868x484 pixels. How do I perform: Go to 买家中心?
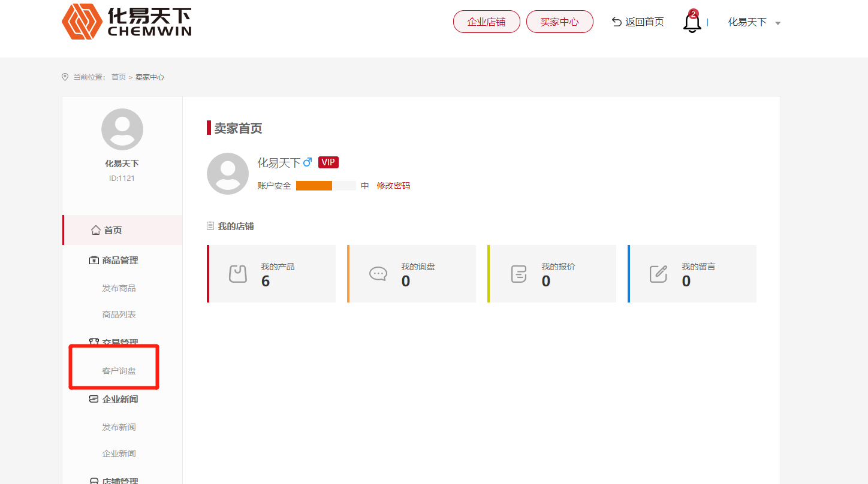559,22
